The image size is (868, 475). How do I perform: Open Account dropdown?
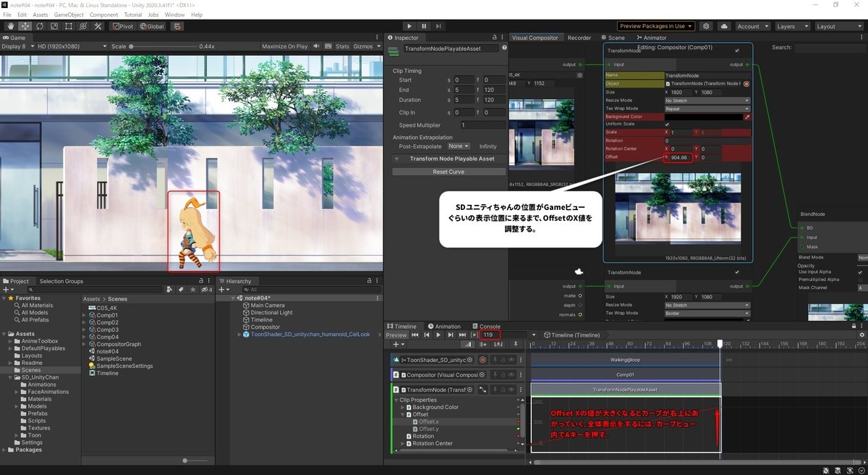(x=752, y=26)
